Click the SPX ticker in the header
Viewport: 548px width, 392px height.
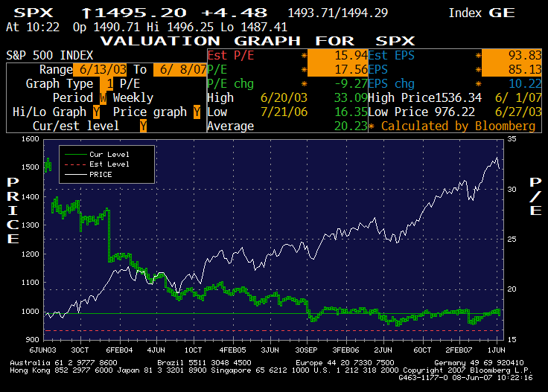click(x=33, y=13)
